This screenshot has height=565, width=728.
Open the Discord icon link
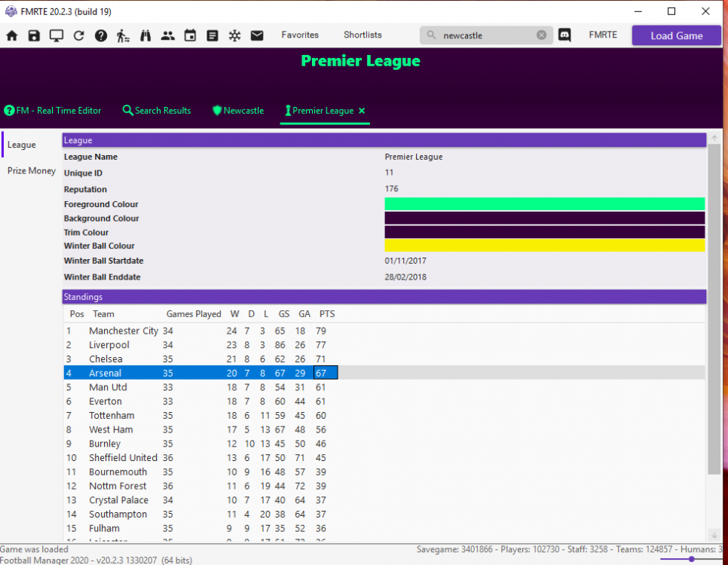(564, 35)
